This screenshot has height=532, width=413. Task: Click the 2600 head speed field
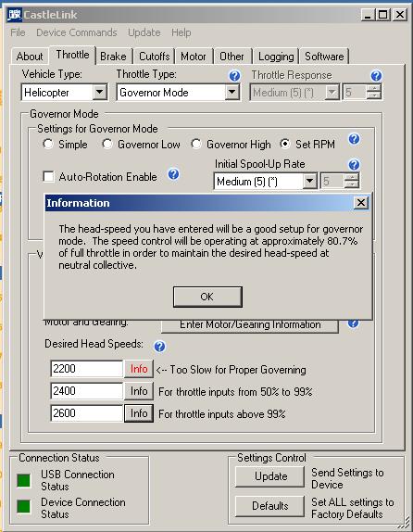coord(87,413)
